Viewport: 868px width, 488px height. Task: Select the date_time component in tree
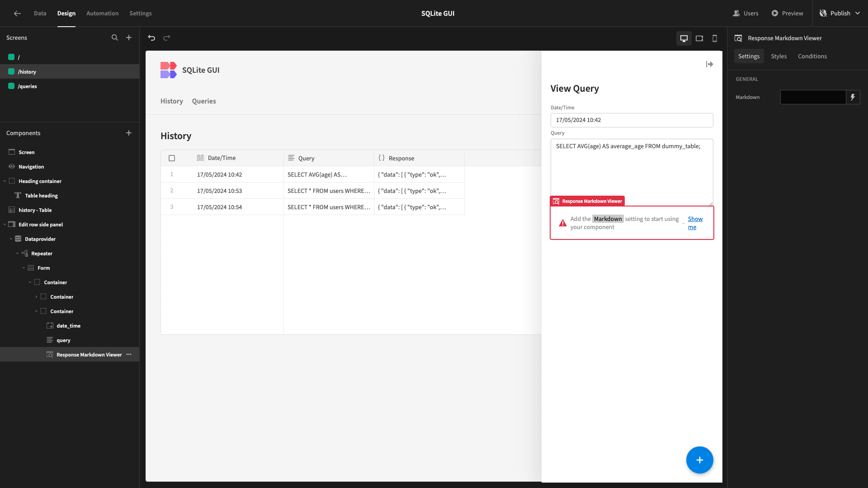[x=70, y=326]
